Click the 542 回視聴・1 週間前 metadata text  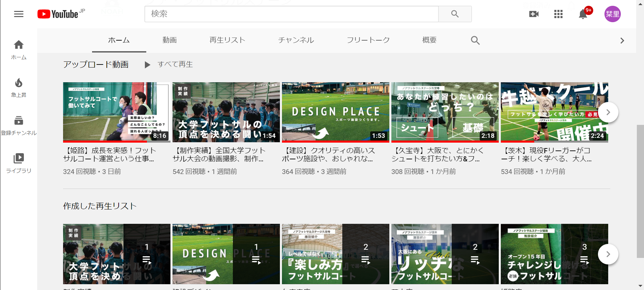click(205, 172)
